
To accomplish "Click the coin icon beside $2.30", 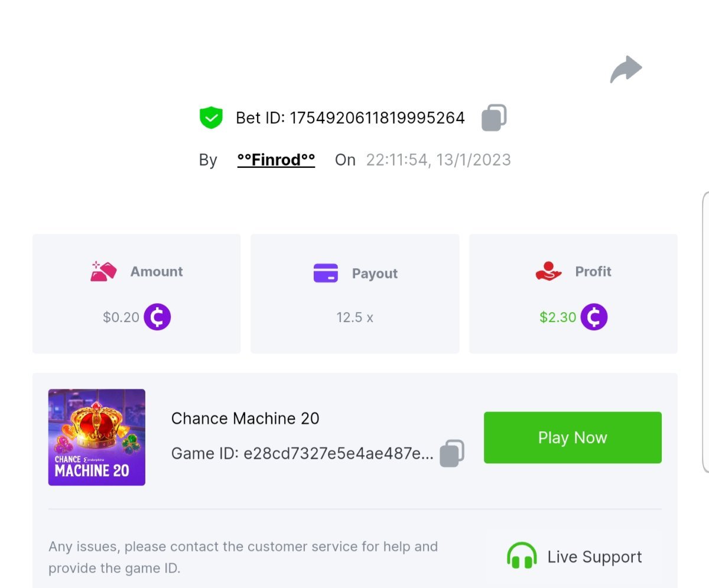I will (x=594, y=317).
